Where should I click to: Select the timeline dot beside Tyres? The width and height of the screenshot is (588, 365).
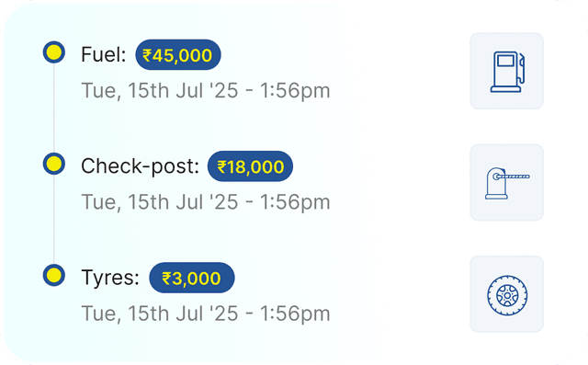(x=54, y=275)
